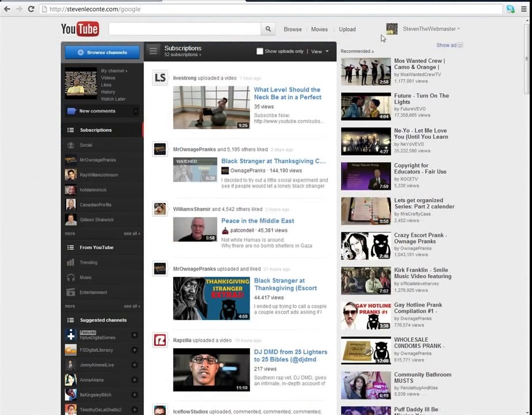Click in the YouTube search box
532x415 pixels.
click(185, 29)
